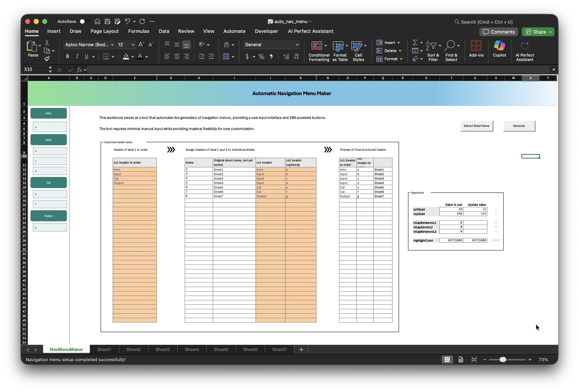Screen dimensions: 579x392
Task: Click the Conditional Formatting icon
Action: [317, 46]
